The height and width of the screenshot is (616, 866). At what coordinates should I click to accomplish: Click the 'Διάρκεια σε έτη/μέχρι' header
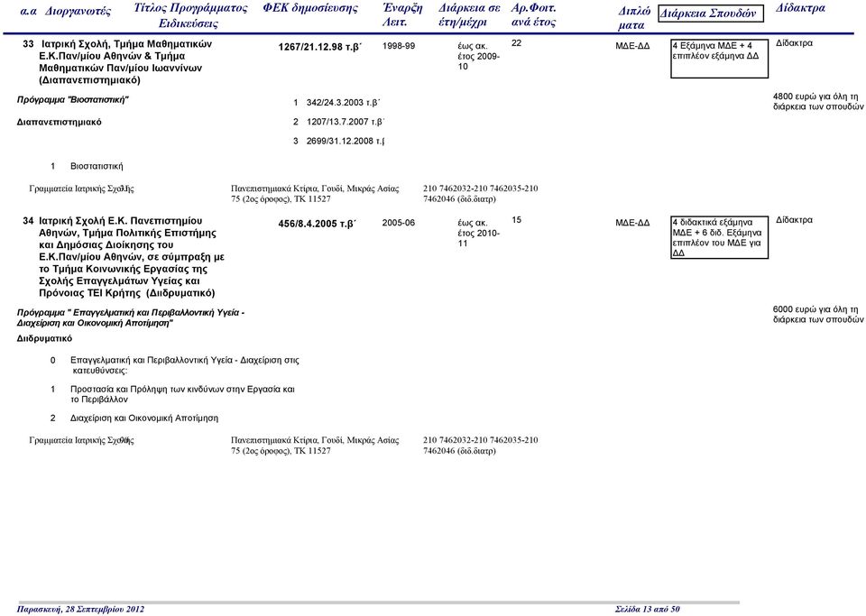point(469,15)
